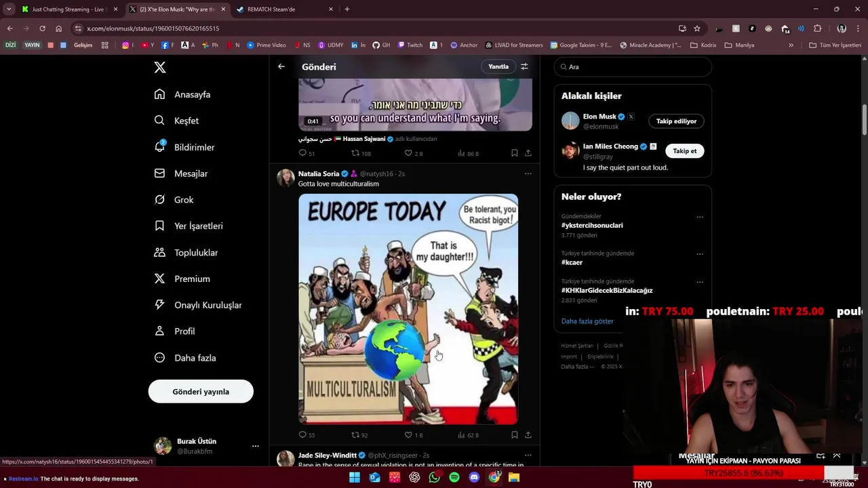Image resolution: width=868 pixels, height=488 pixels.
Task: Open Onaylı Kuruluşlar in the sidebar
Action: [198, 305]
